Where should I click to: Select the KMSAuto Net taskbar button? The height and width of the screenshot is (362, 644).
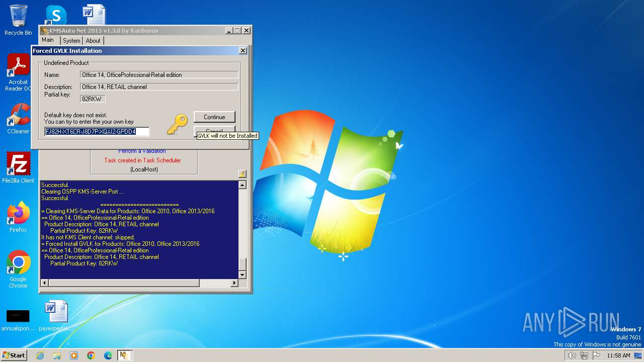click(124, 355)
